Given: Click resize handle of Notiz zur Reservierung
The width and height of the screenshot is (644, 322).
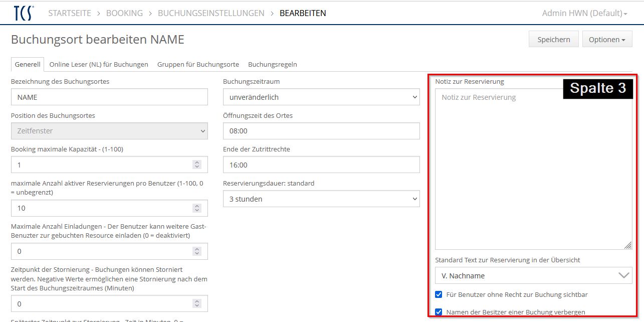Looking at the screenshot, I should 628,245.
